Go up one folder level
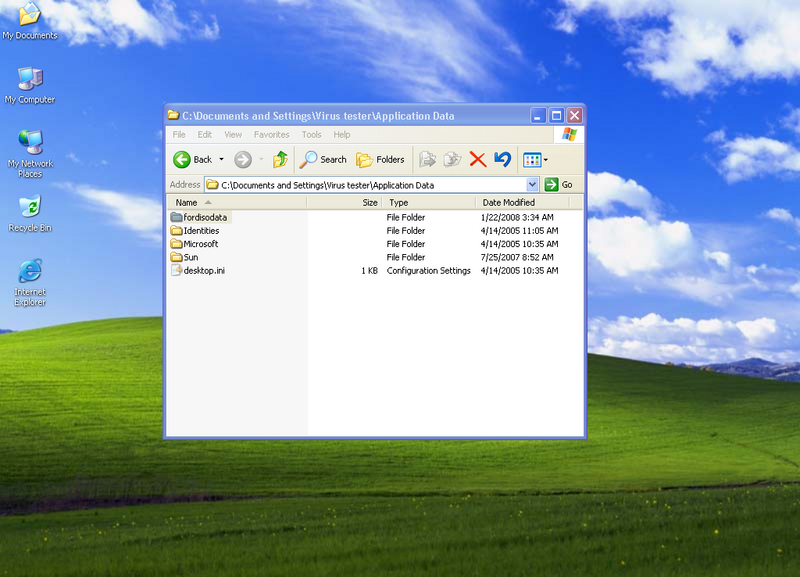Screen dimensions: 800x577 [280, 160]
